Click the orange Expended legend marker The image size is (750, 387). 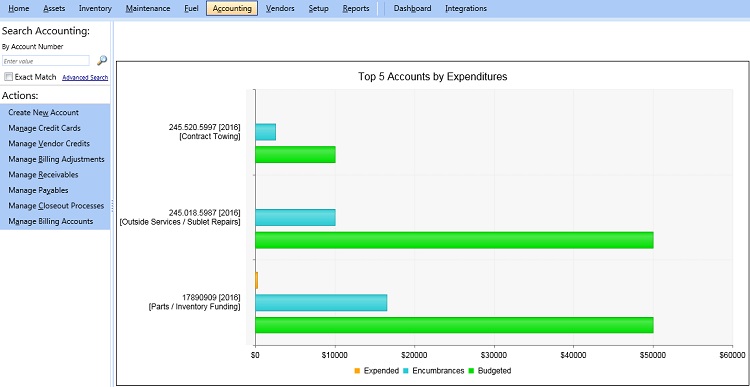pyautogui.click(x=356, y=371)
